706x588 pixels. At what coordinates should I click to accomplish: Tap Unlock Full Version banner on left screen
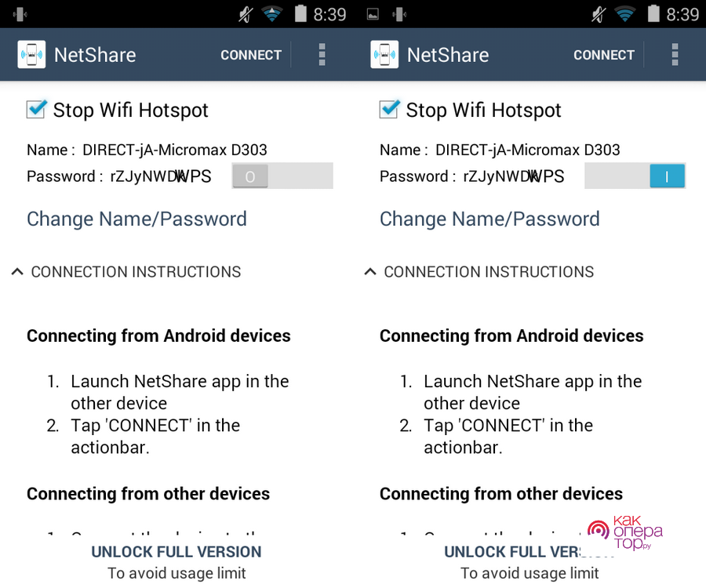pyautogui.click(x=176, y=562)
